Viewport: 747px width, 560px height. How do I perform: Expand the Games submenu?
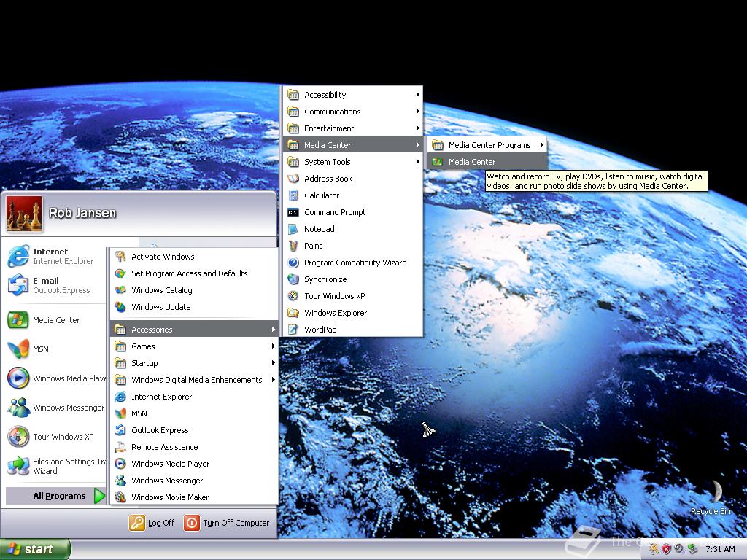pyautogui.click(x=194, y=346)
